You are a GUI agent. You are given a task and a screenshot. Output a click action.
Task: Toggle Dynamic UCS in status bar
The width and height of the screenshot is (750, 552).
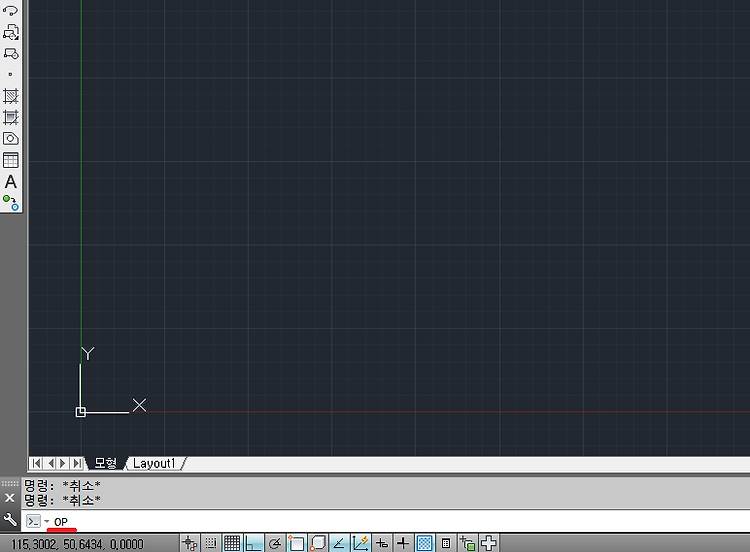click(x=360, y=543)
